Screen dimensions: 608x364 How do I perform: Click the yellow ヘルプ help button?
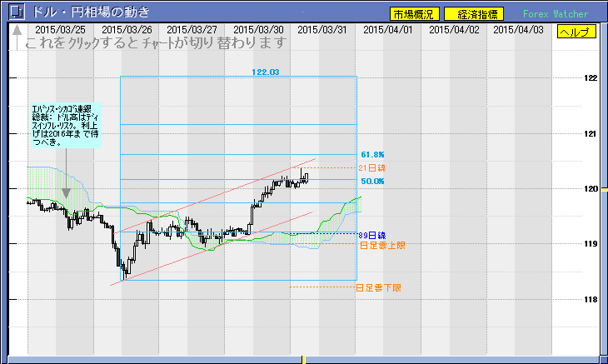point(576,32)
